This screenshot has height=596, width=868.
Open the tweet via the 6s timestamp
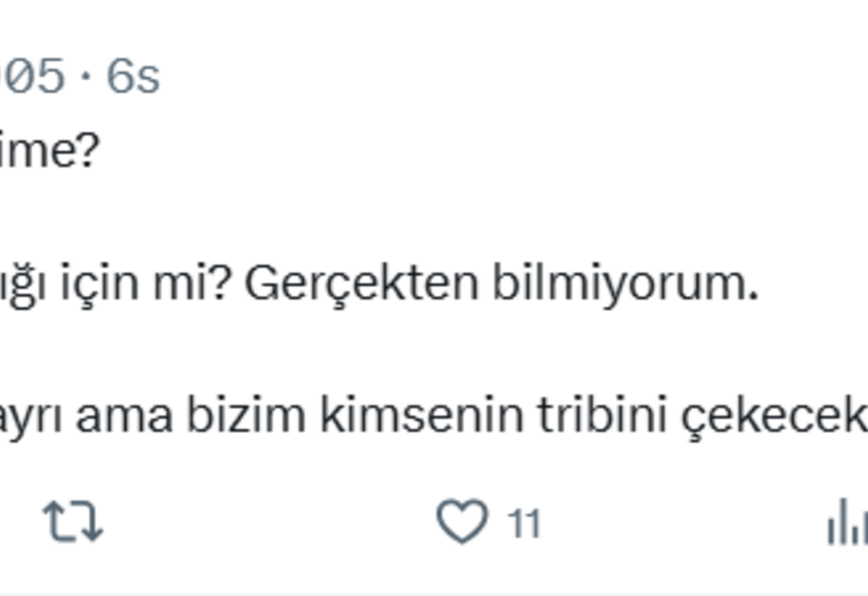click(133, 77)
